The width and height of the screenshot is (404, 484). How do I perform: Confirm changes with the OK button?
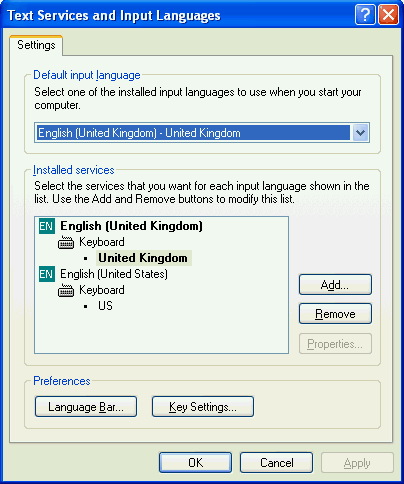(195, 463)
